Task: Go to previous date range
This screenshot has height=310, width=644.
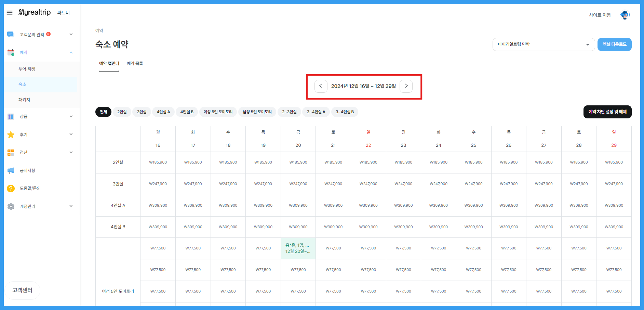Action: pyautogui.click(x=321, y=86)
